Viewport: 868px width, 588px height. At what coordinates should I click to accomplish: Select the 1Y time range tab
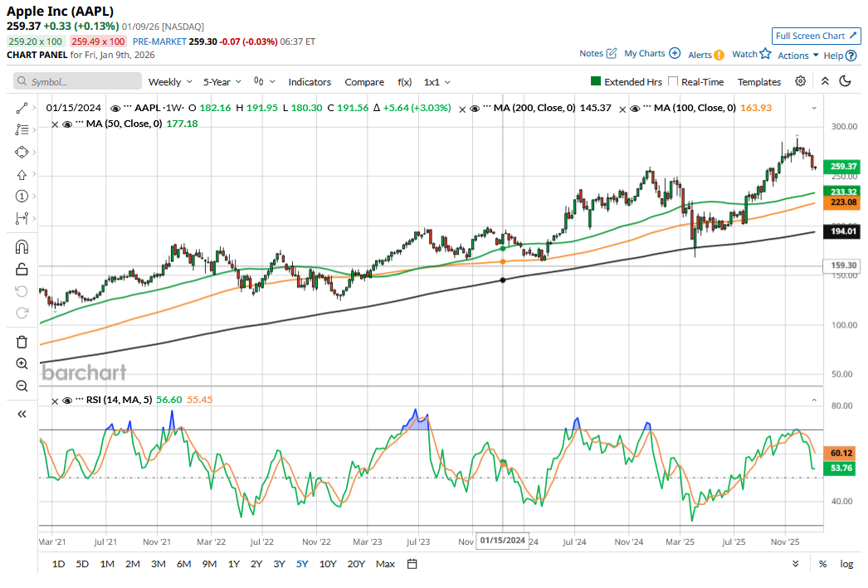click(x=234, y=564)
